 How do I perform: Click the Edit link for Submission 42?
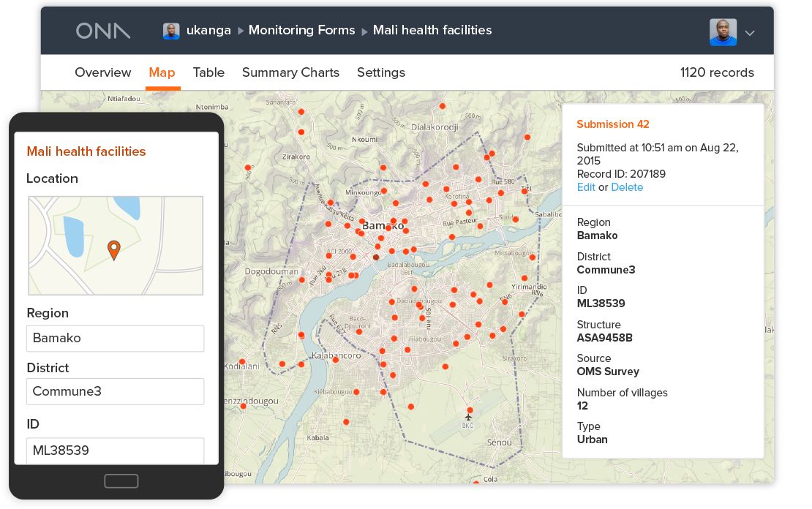tap(586, 187)
